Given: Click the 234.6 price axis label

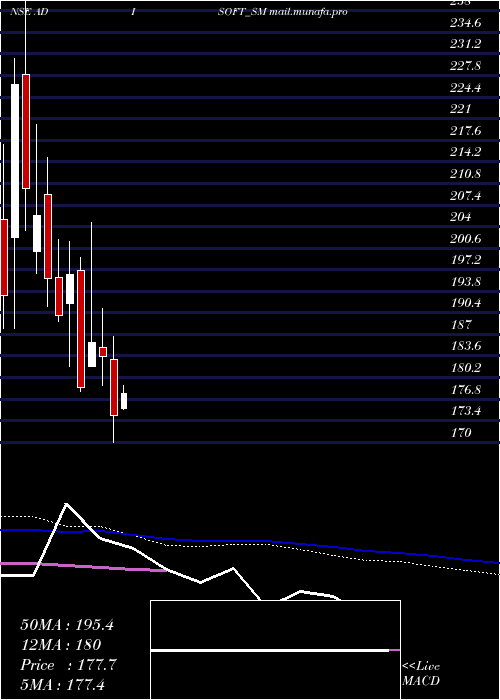Looking at the screenshot, I should click(466, 23).
